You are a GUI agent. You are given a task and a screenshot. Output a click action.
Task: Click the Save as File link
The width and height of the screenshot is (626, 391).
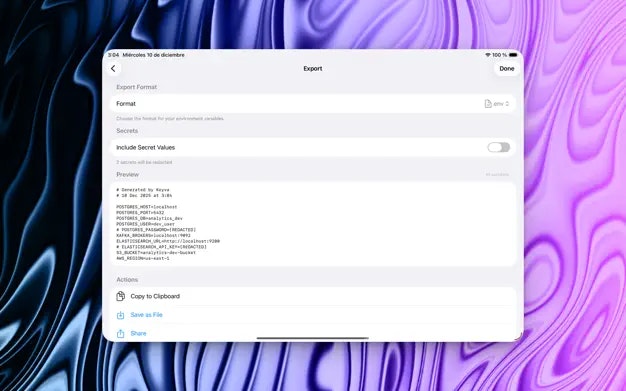pyautogui.click(x=146, y=315)
